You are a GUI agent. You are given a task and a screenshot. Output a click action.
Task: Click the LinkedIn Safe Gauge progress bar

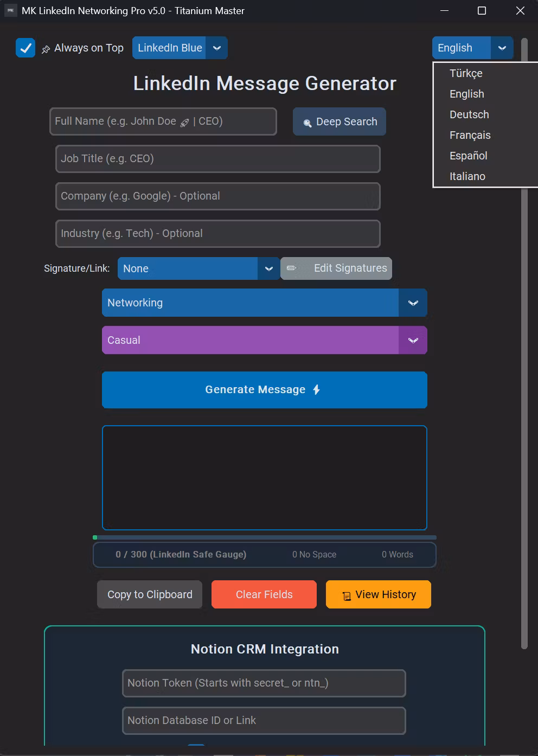pyautogui.click(x=265, y=537)
